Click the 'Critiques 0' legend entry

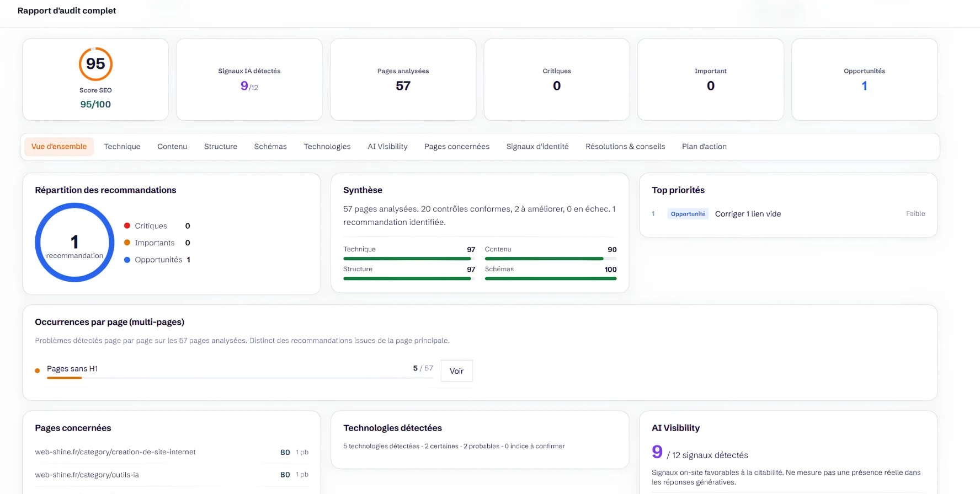click(x=157, y=226)
